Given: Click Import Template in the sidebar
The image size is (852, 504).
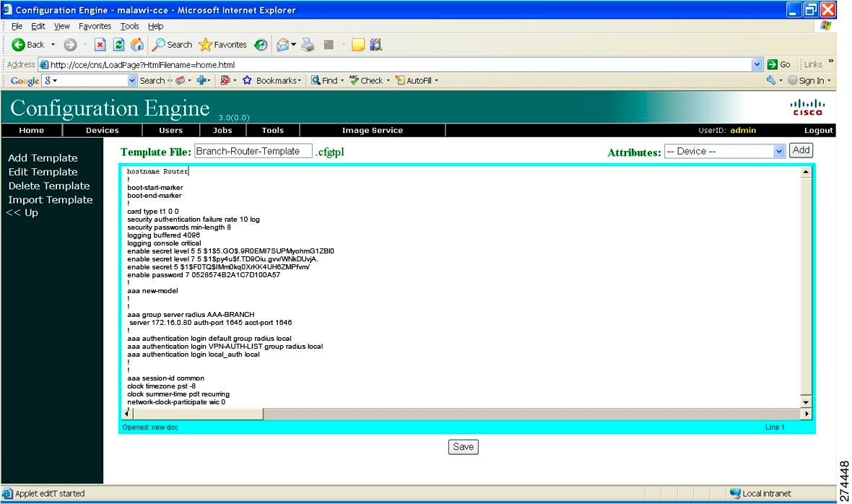Looking at the screenshot, I should click(x=50, y=200).
